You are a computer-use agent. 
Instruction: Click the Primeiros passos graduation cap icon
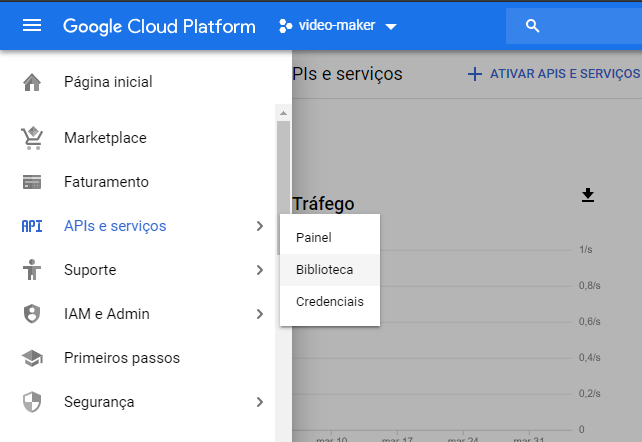click(x=32, y=358)
